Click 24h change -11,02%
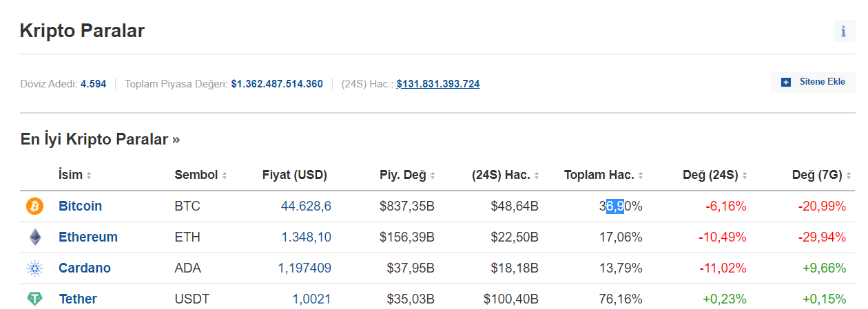Viewport: 868px width, 309px height. (x=723, y=268)
